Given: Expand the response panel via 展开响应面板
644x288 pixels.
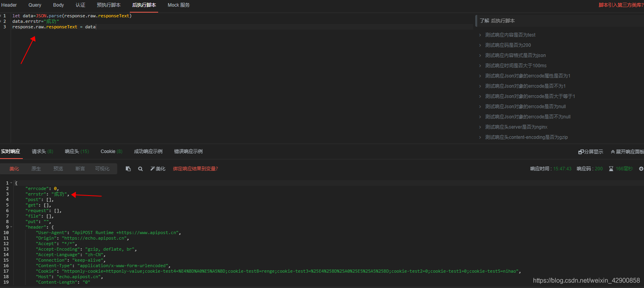Looking at the screenshot, I should [x=627, y=152].
